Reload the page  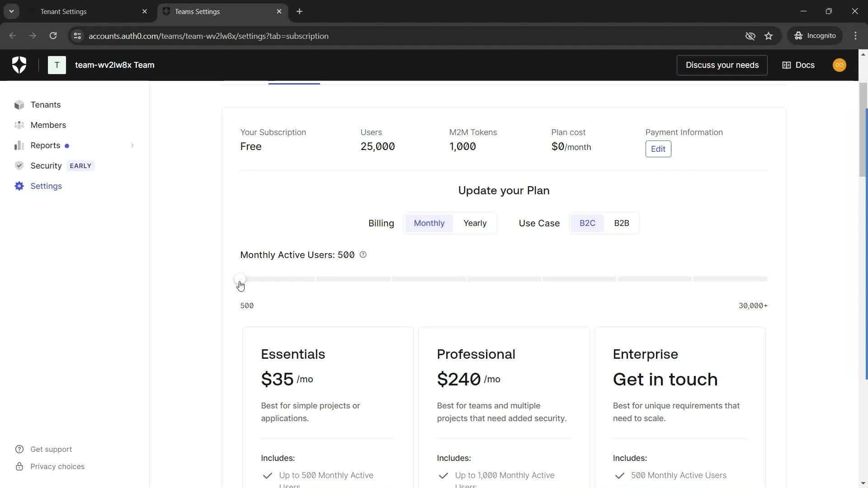coord(53,36)
